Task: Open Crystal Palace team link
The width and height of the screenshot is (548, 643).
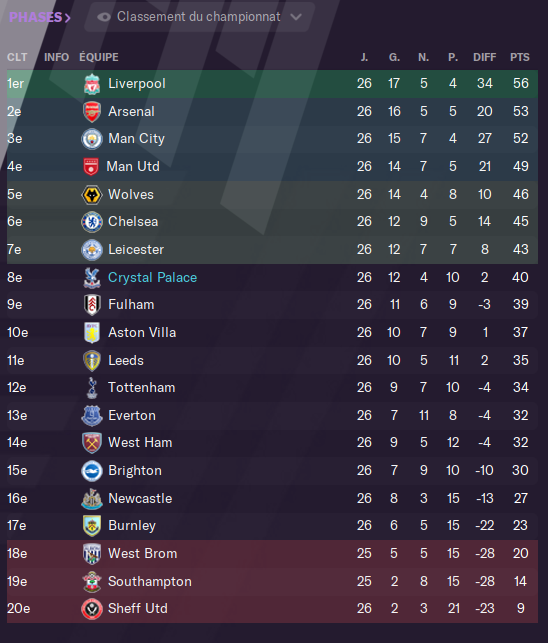Action: [152, 278]
